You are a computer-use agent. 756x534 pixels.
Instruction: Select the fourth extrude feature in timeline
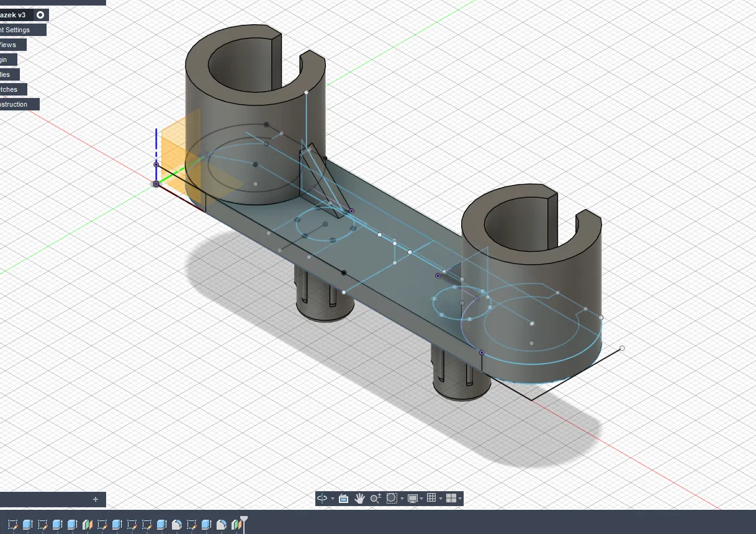[x=117, y=525]
